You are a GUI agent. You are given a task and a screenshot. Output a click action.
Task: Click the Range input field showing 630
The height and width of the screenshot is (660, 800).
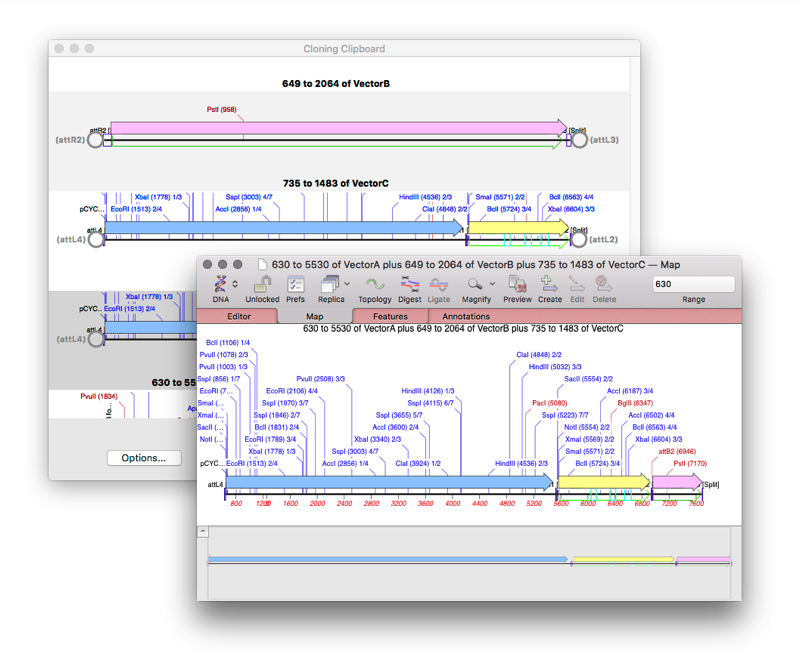click(692, 285)
